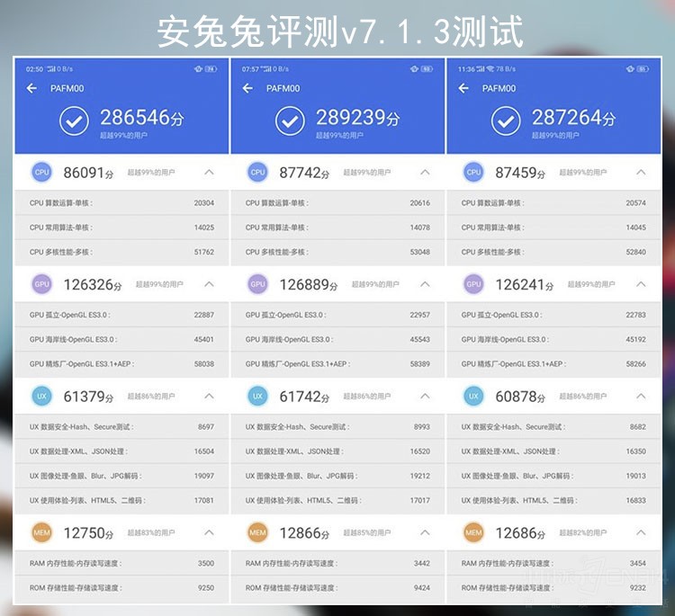Select GPU coastline value 45401
This screenshot has width=675, height=616.
click(204, 339)
